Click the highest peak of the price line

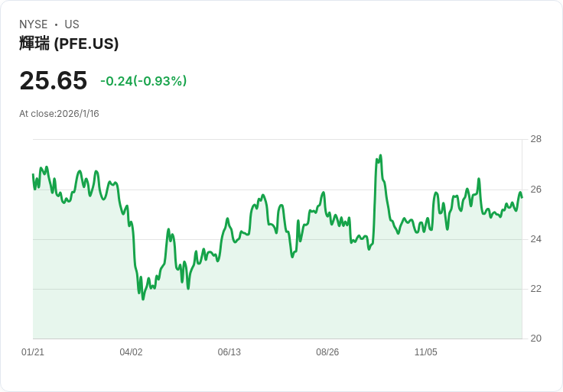point(380,156)
